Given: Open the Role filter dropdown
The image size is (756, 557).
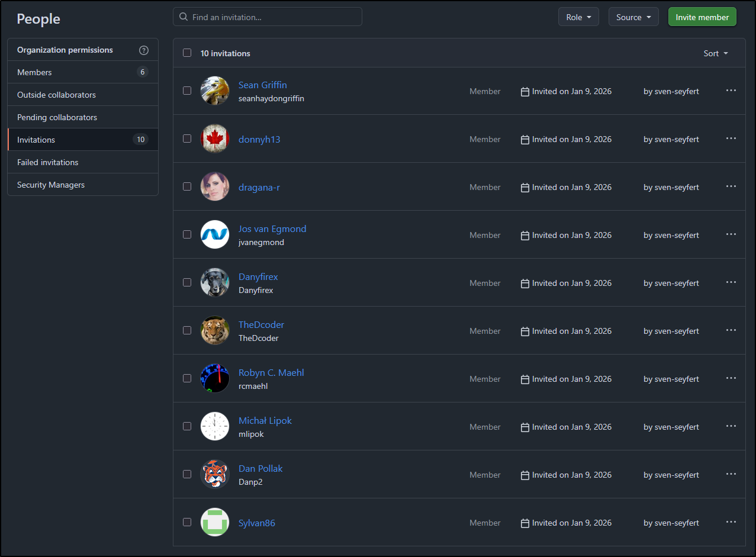Looking at the screenshot, I should click(578, 16).
